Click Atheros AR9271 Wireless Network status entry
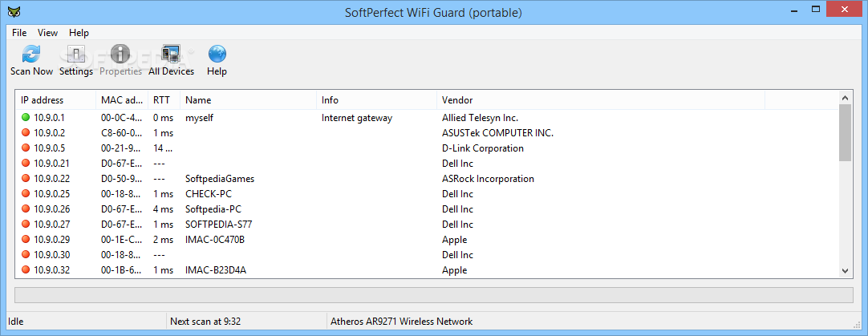This screenshot has width=868, height=336. 401,321
